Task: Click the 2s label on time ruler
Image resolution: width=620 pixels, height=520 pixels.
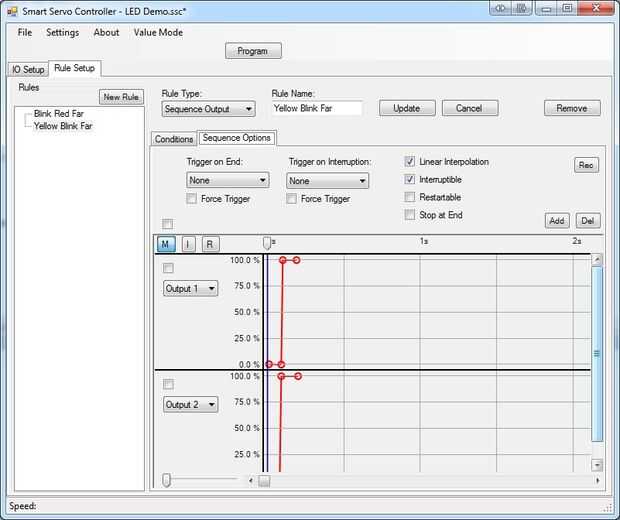Action: 577,241
